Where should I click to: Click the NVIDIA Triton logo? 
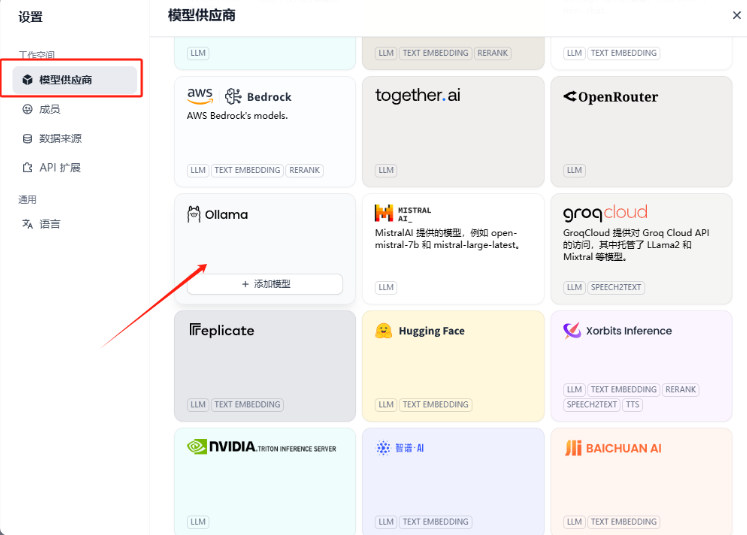(262, 447)
